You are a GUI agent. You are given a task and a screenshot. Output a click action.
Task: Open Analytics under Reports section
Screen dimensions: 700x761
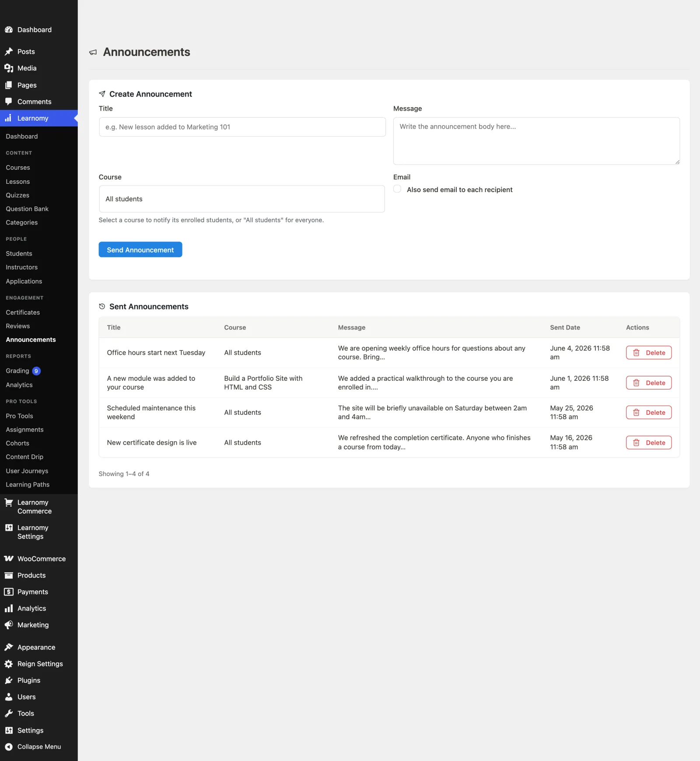(x=19, y=385)
